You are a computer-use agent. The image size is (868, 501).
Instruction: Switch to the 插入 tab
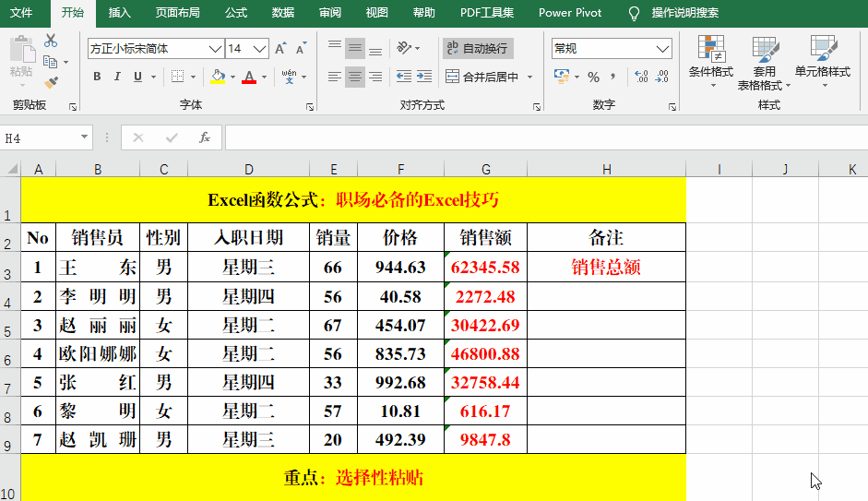(120, 13)
